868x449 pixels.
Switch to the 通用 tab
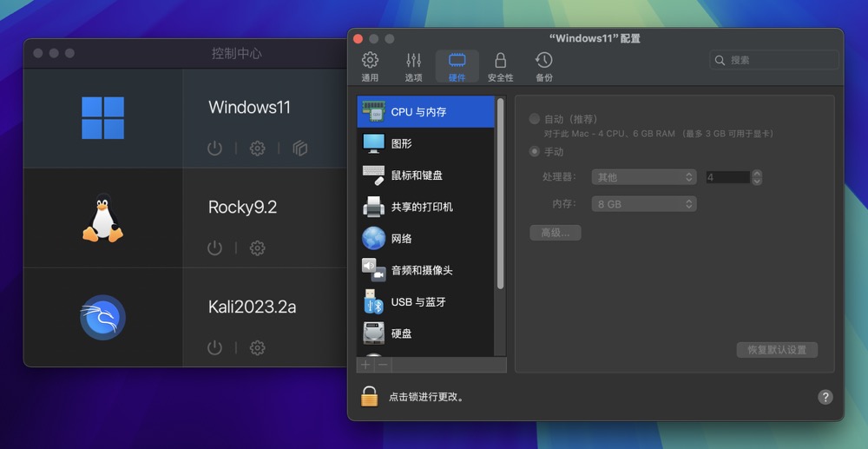point(370,66)
